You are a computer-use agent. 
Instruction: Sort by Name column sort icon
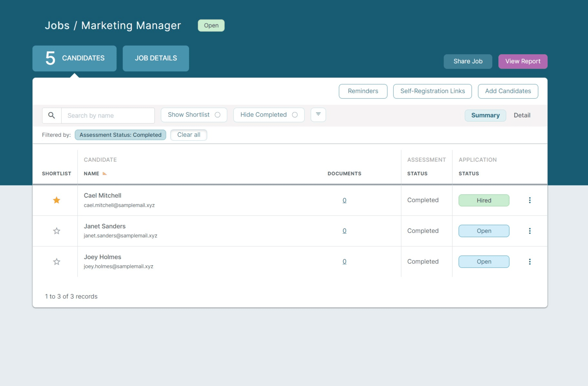pyautogui.click(x=105, y=174)
